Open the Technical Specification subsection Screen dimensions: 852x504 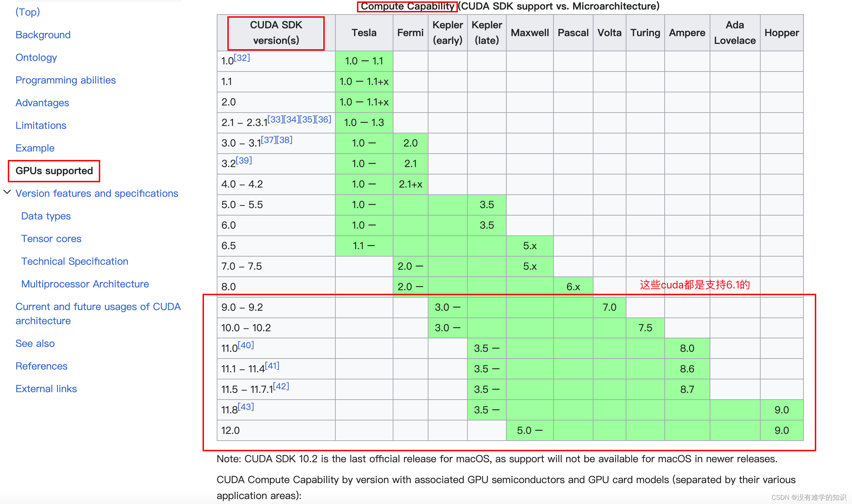75,261
